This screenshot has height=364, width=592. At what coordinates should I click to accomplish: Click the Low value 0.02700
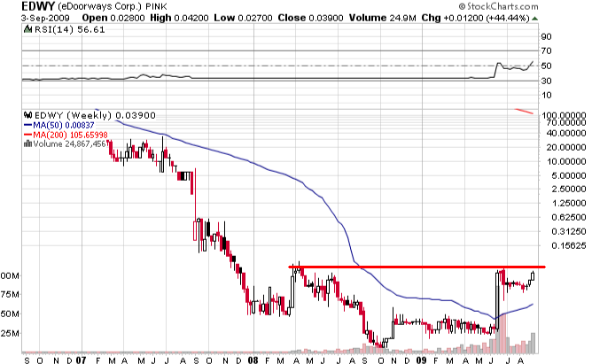point(255,18)
